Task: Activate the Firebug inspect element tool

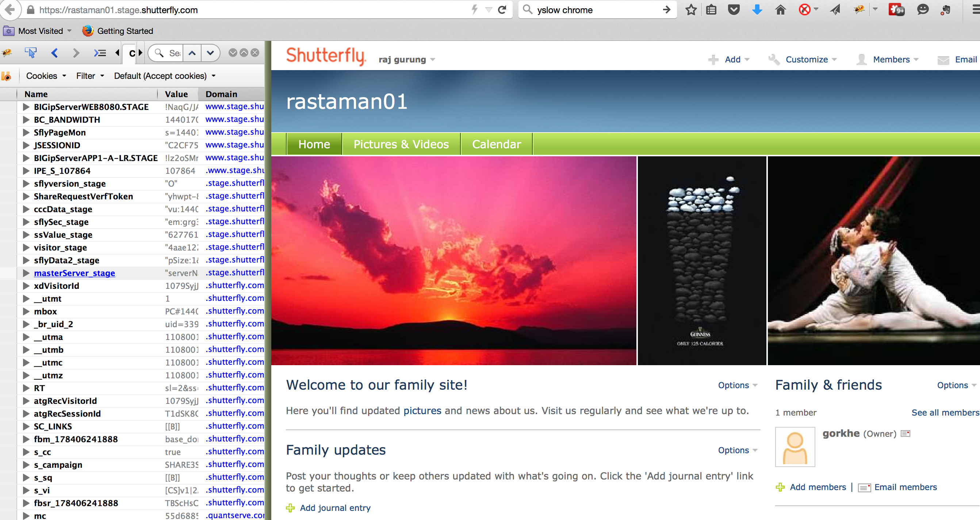Action: (30, 53)
